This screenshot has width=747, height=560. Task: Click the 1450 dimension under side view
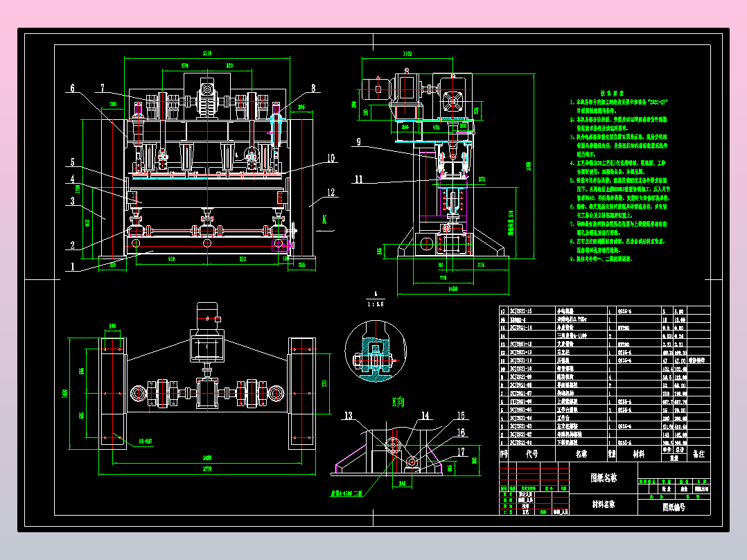(453, 289)
